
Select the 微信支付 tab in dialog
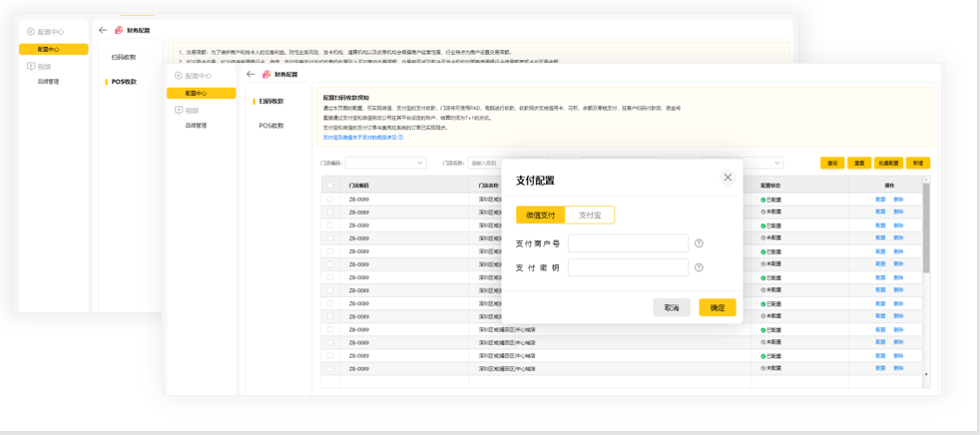point(541,215)
